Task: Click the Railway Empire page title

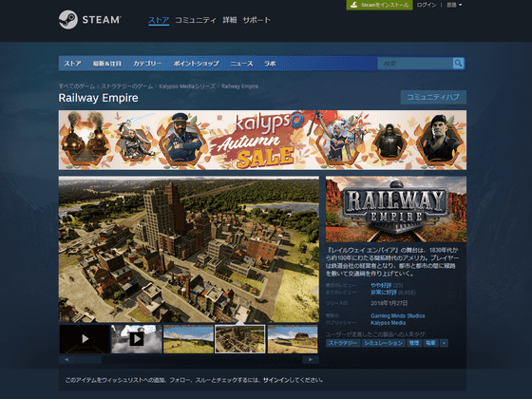Action: click(99, 98)
